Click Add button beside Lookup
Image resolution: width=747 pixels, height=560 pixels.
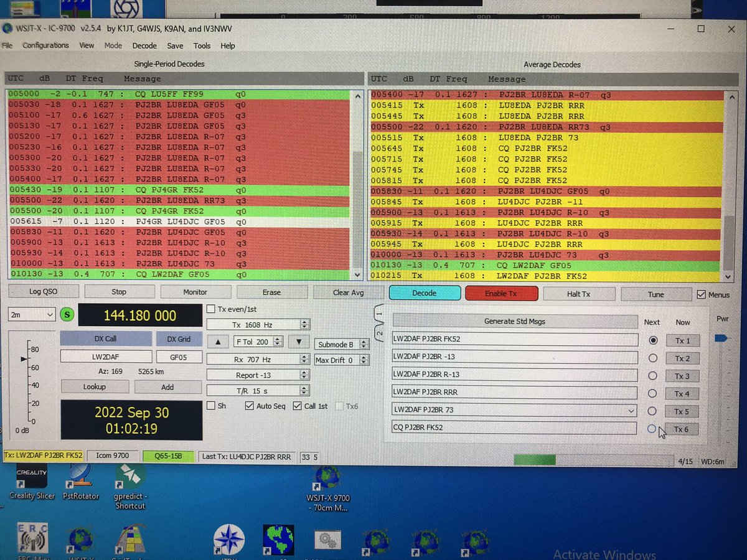[x=167, y=386]
